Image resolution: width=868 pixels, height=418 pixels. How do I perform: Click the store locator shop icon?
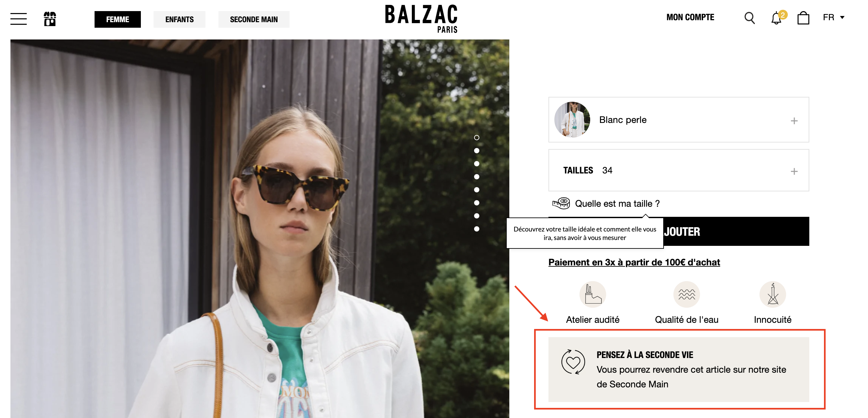(50, 19)
